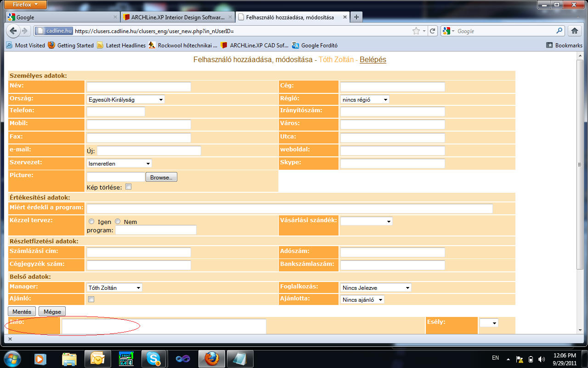Click the Home icon in Firefox toolbar
This screenshot has height=368, width=588.
[x=574, y=31]
